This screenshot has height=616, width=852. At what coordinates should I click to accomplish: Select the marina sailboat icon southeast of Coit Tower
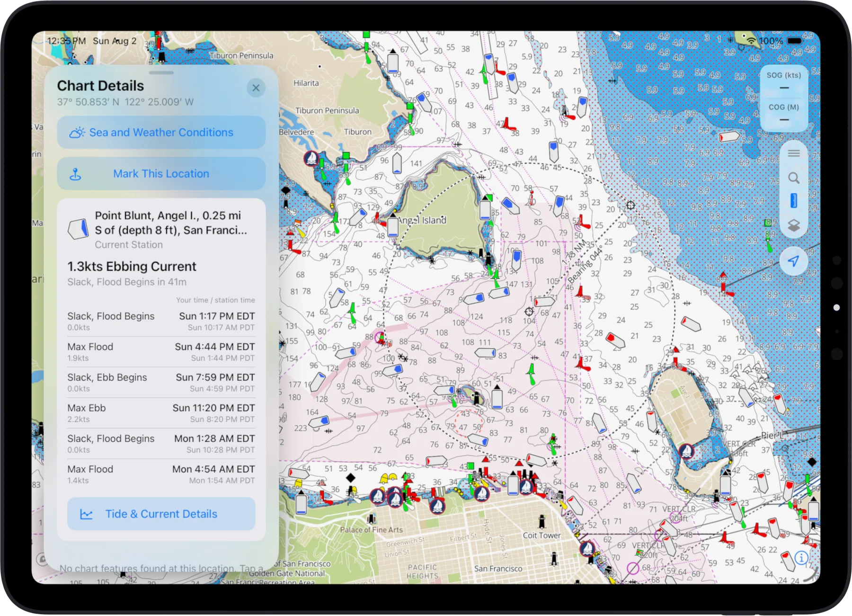587,549
